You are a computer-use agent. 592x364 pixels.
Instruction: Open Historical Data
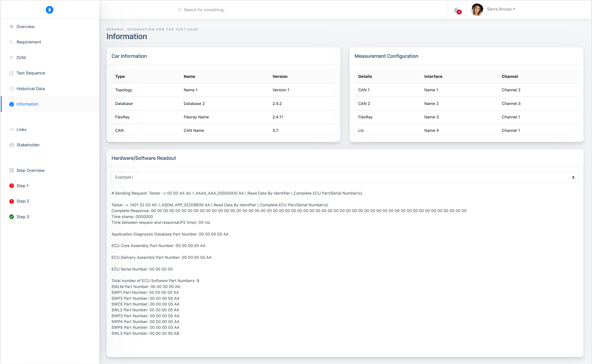[31, 89]
